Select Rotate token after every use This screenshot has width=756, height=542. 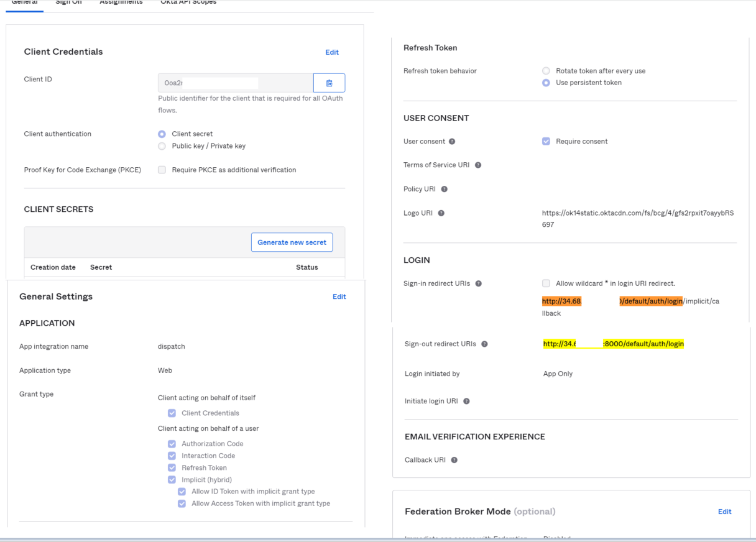click(x=546, y=71)
